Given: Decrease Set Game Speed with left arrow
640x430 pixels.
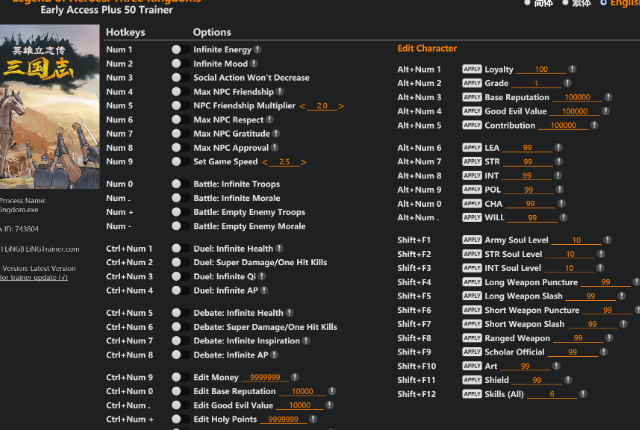Looking at the screenshot, I should pyautogui.click(x=266, y=162).
